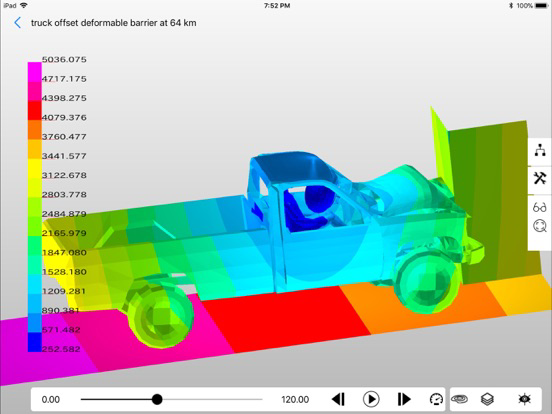Click the legend value 3760.477
552x414 pixels.
click(64, 137)
